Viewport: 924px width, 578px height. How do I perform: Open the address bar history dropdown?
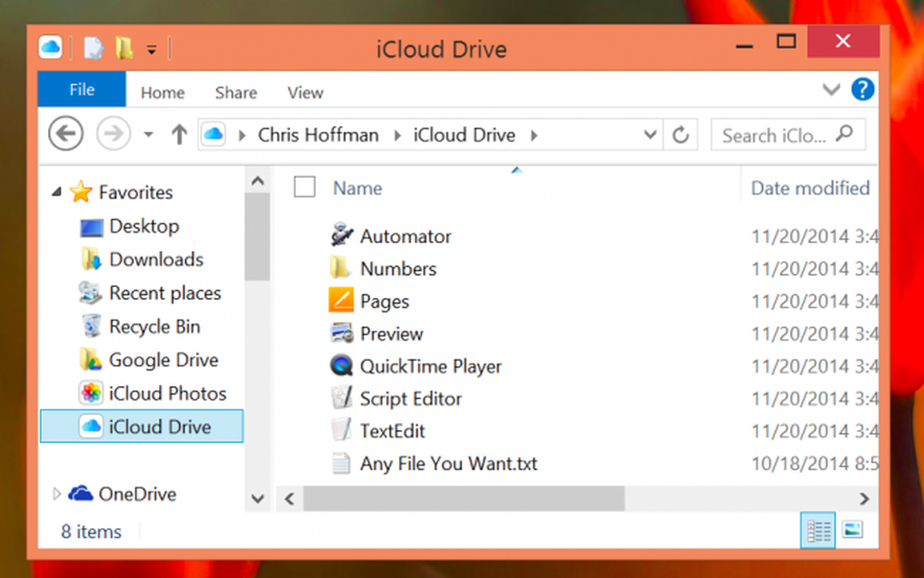click(650, 134)
